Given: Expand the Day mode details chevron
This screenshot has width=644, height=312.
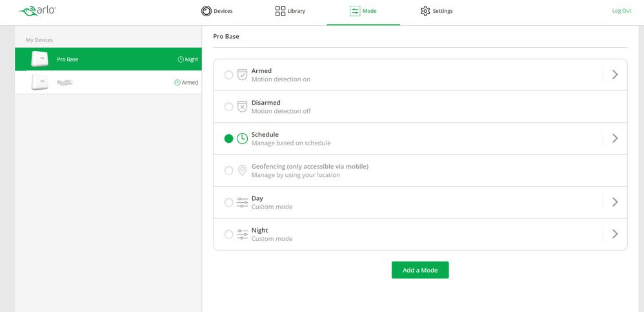Looking at the screenshot, I should pos(615,202).
